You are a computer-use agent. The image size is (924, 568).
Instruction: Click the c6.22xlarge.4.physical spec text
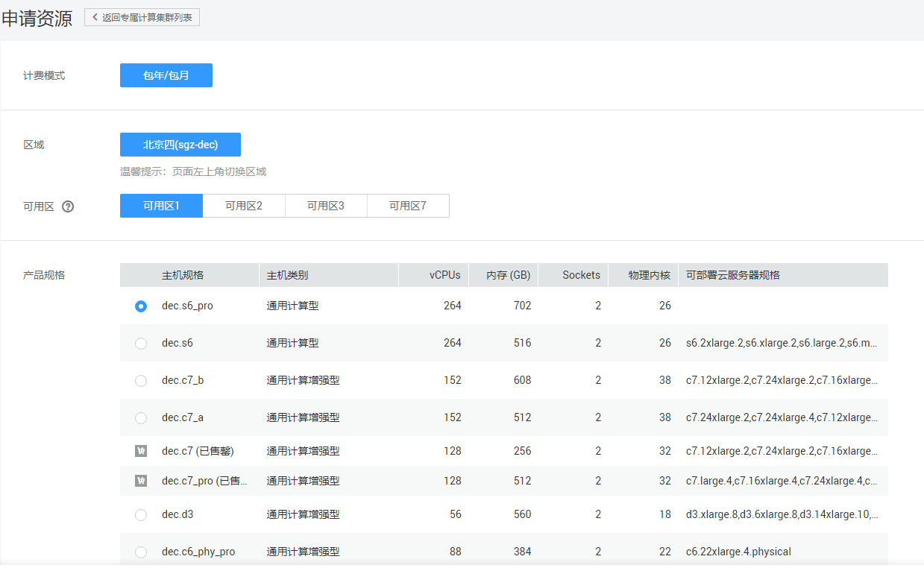click(738, 552)
